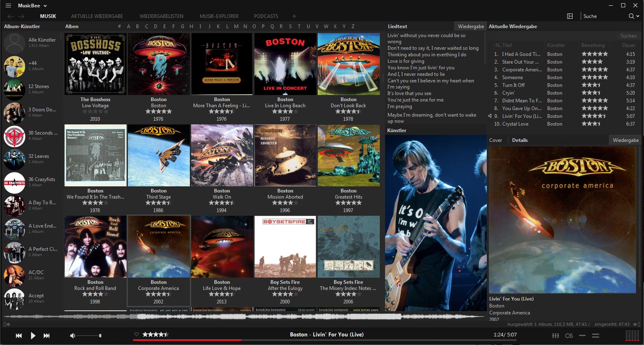644x345 pixels.
Task: Toggle Last.fm scrobbling icon
Action: click(569, 336)
